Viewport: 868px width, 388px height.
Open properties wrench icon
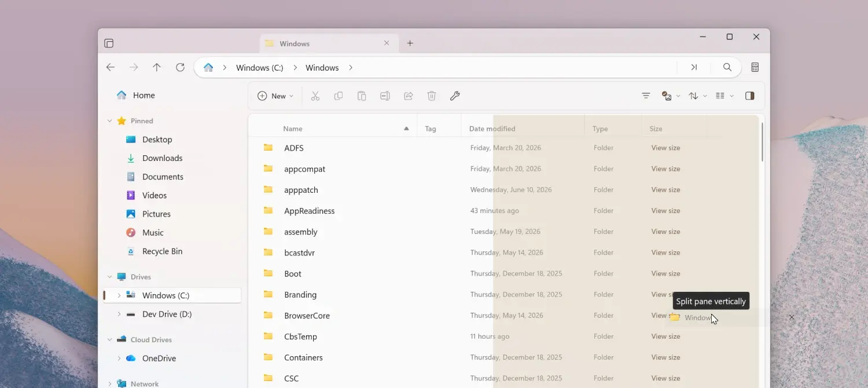point(455,96)
